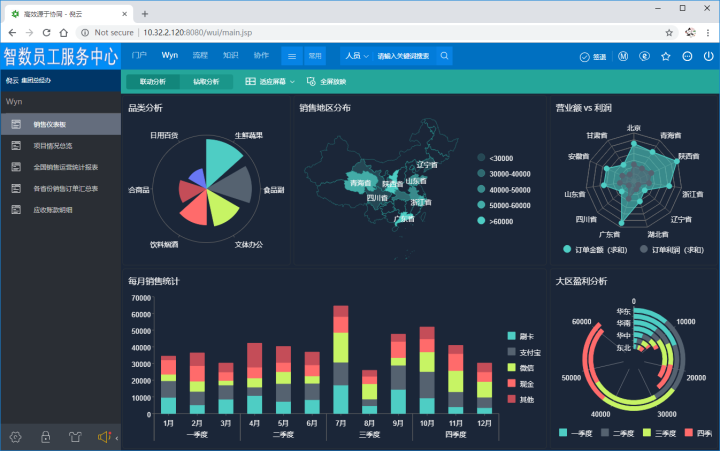Collapse the sidebar with the small arrow
720x451 pixels.
(x=117, y=438)
